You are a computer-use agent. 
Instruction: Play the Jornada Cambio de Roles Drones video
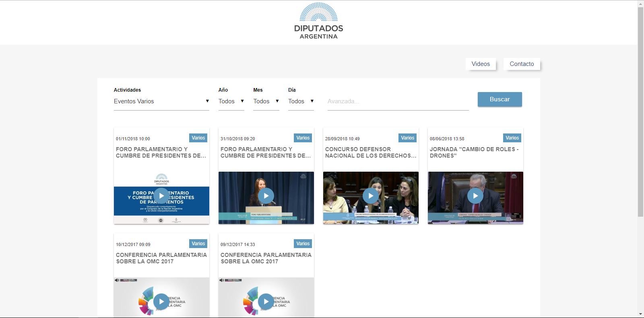[475, 196]
